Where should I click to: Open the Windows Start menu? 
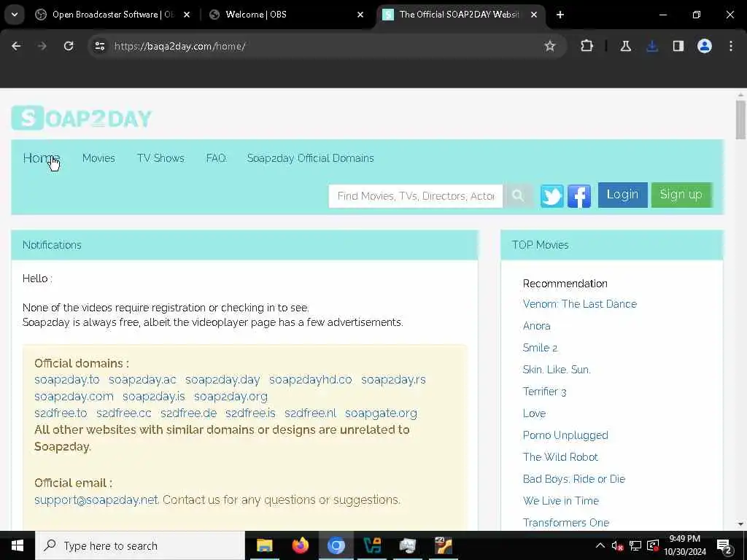pyautogui.click(x=18, y=545)
